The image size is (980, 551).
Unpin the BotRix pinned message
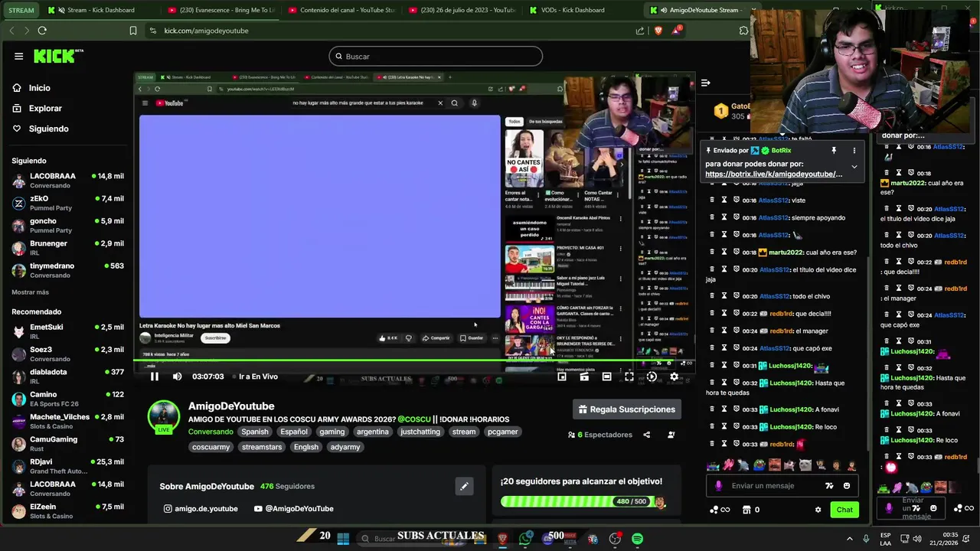tap(834, 151)
